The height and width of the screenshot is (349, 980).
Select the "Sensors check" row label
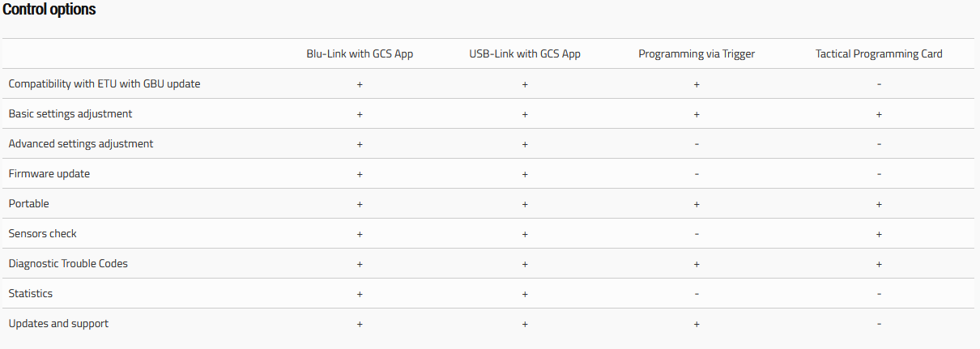point(43,234)
